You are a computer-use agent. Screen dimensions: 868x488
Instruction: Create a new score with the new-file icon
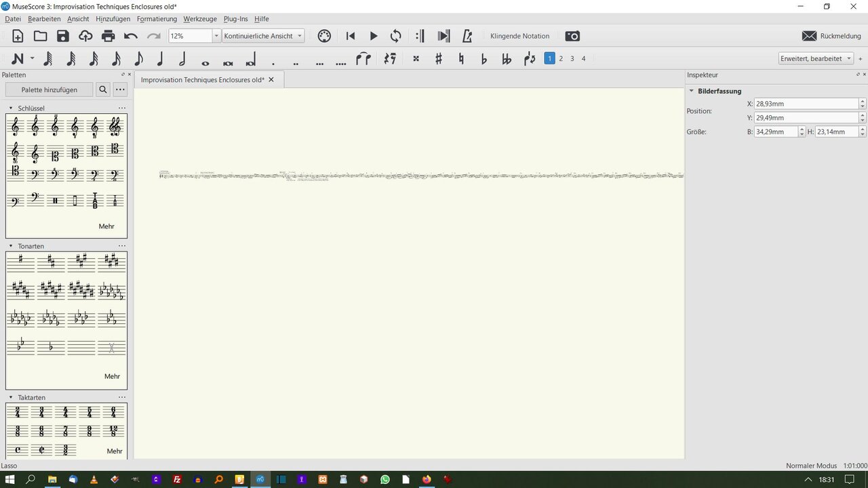click(18, 36)
